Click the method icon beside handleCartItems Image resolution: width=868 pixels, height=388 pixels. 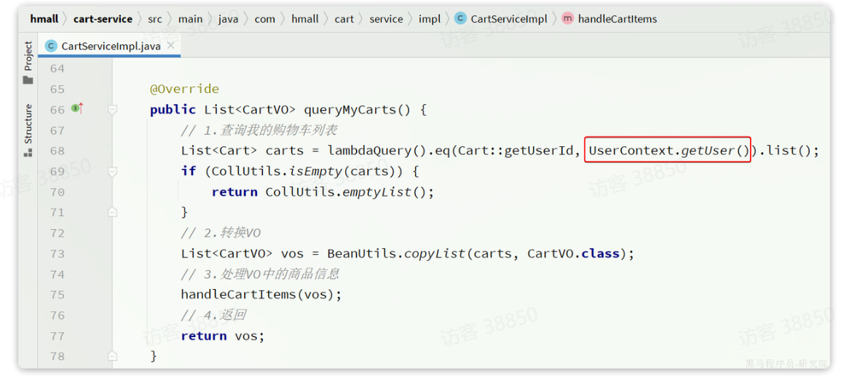[567, 18]
